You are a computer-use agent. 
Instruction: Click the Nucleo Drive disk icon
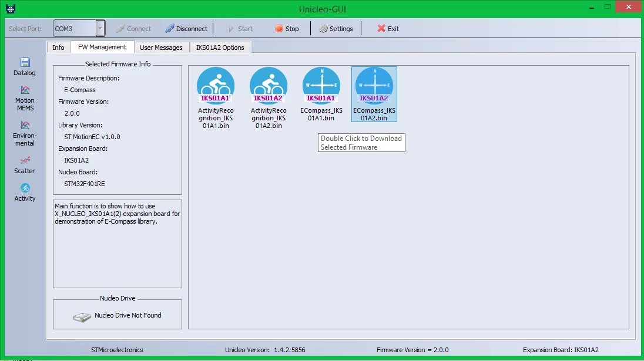point(82,317)
